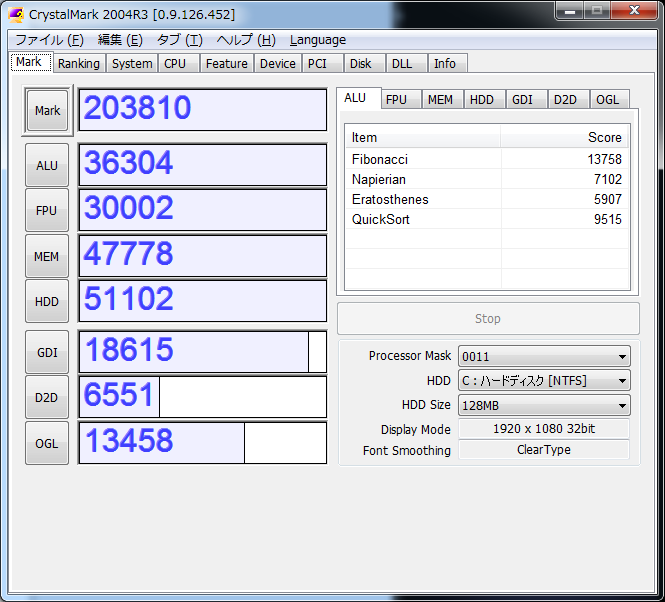Click Fibonacci score 13758
Image resolution: width=665 pixels, height=602 pixels.
(x=604, y=159)
